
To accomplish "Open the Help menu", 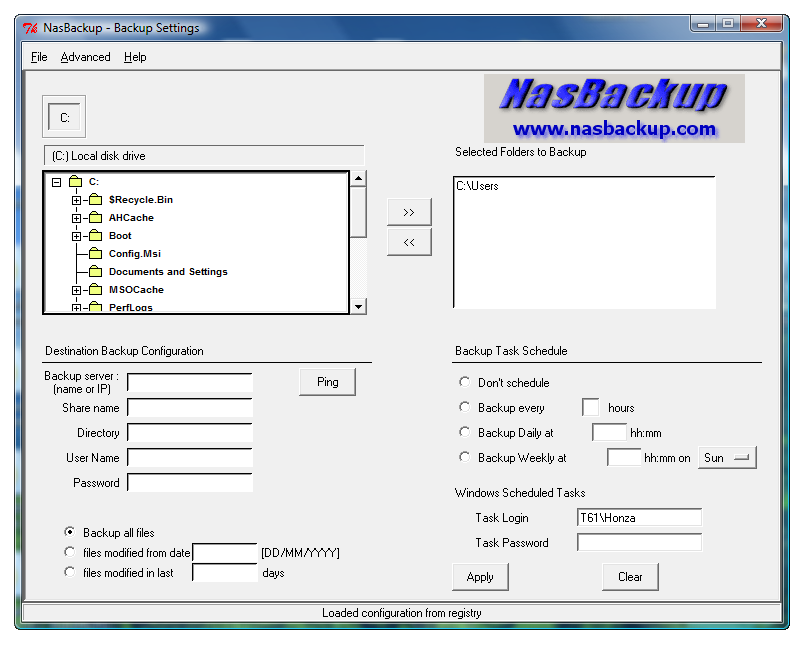I will [135, 57].
